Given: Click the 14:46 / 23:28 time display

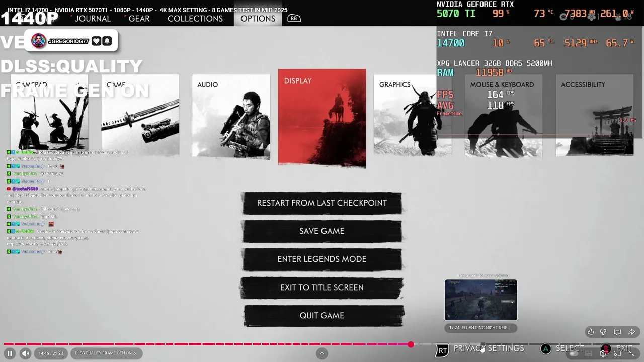Looking at the screenshot, I should (51, 353).
